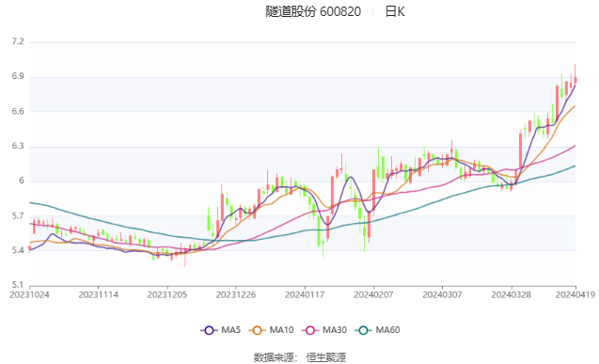Toggle the MA10 legend series

(271, 330)
